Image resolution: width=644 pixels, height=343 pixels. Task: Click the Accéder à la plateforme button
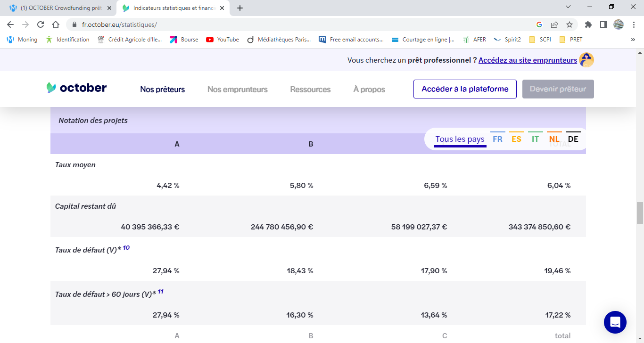click(465, 89)
